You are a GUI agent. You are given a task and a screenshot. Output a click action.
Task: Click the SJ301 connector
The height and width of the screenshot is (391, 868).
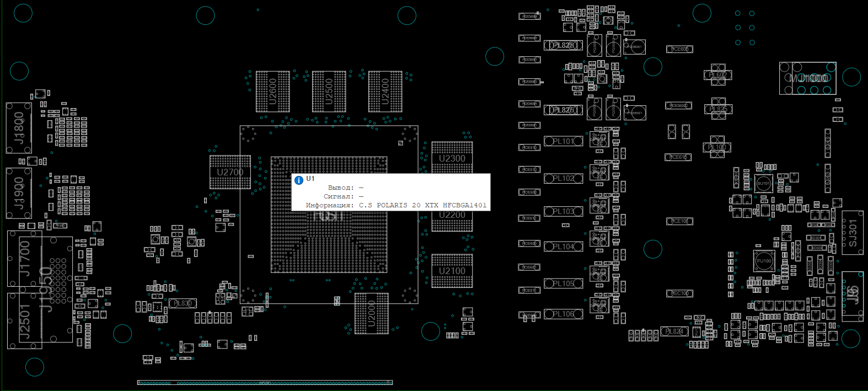(x=853, y=233)
